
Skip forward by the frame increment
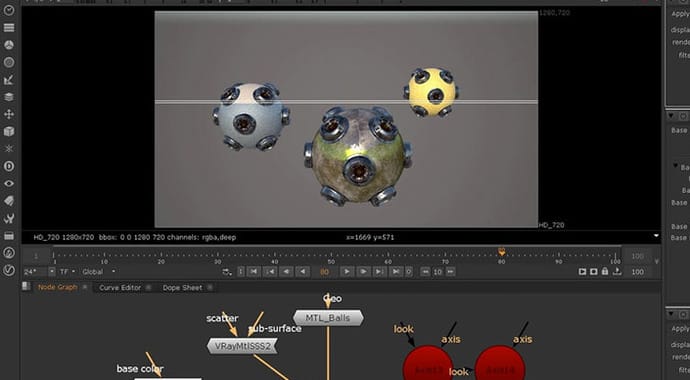tap(450, 272)
